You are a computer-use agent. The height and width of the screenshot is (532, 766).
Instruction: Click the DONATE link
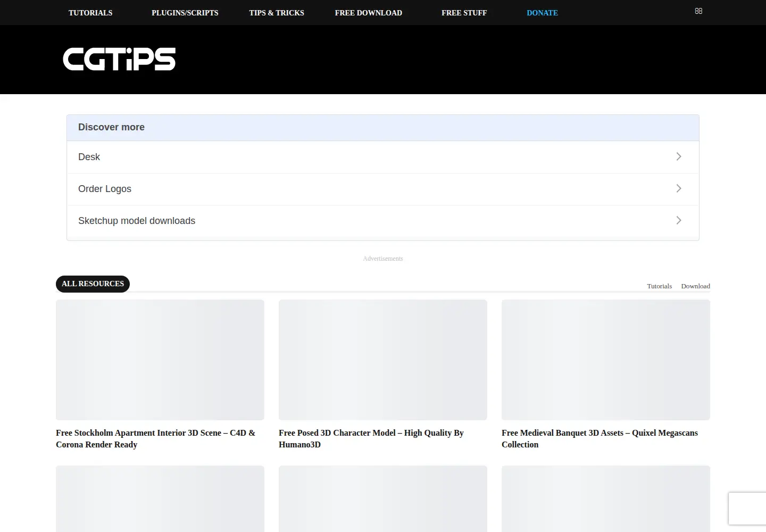tap(542, 13)
